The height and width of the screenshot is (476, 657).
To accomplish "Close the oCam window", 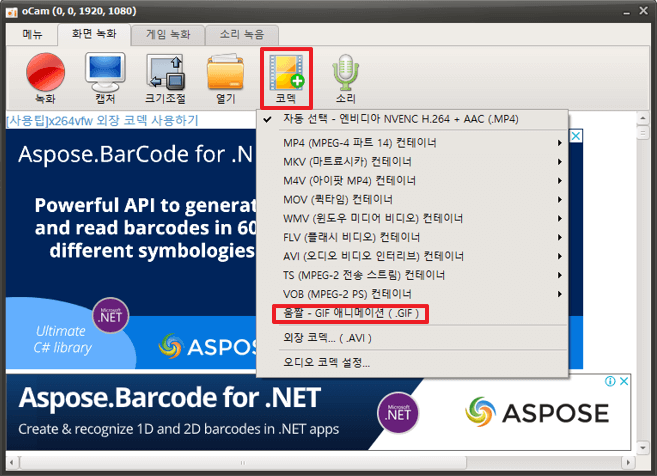I will click(x=644, y=11).
